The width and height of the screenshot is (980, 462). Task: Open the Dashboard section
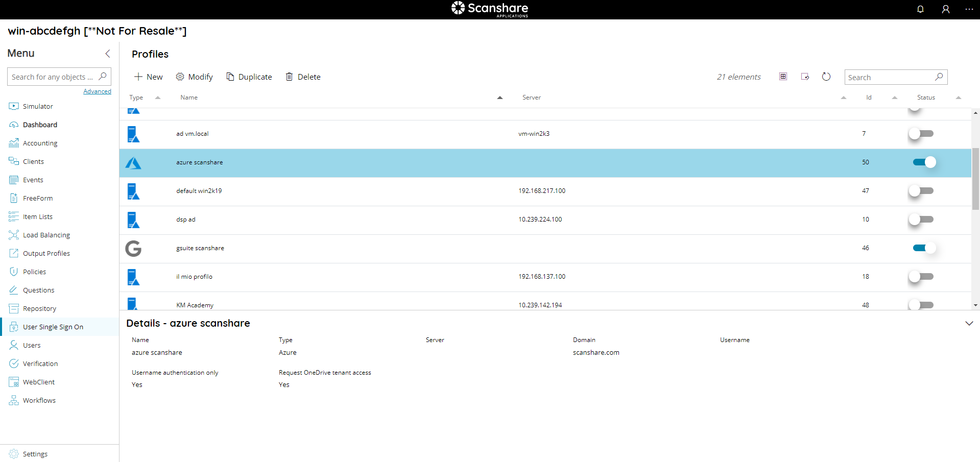(x=40, y=125)
